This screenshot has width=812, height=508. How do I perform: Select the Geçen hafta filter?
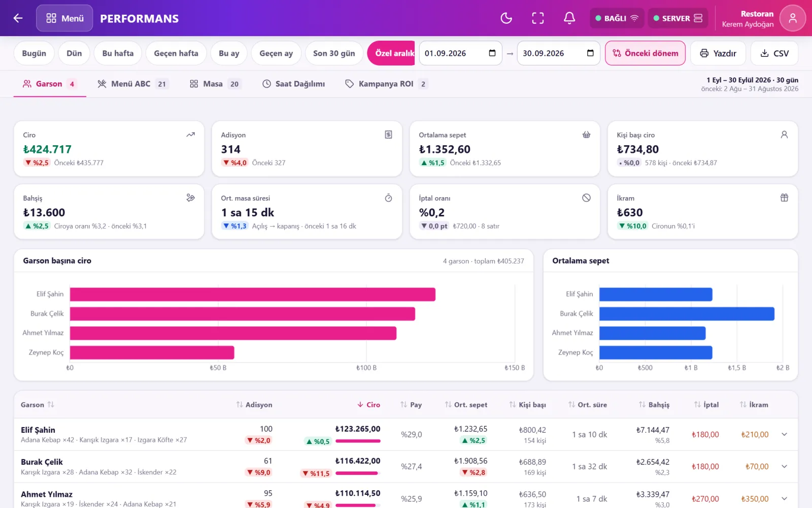coord(176,53)
